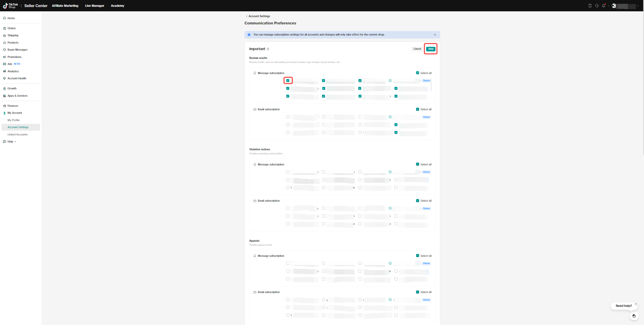Click help question icon beside Important

[268, 49]
